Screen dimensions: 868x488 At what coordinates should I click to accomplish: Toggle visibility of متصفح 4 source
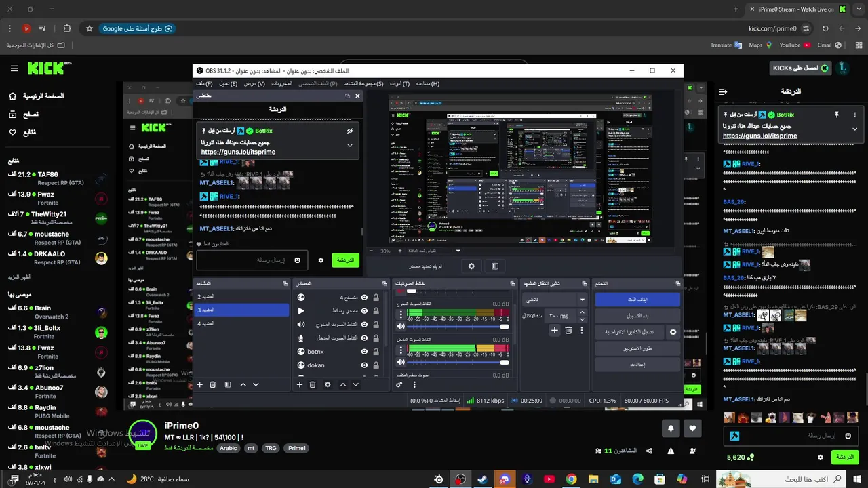click(365, 297)
